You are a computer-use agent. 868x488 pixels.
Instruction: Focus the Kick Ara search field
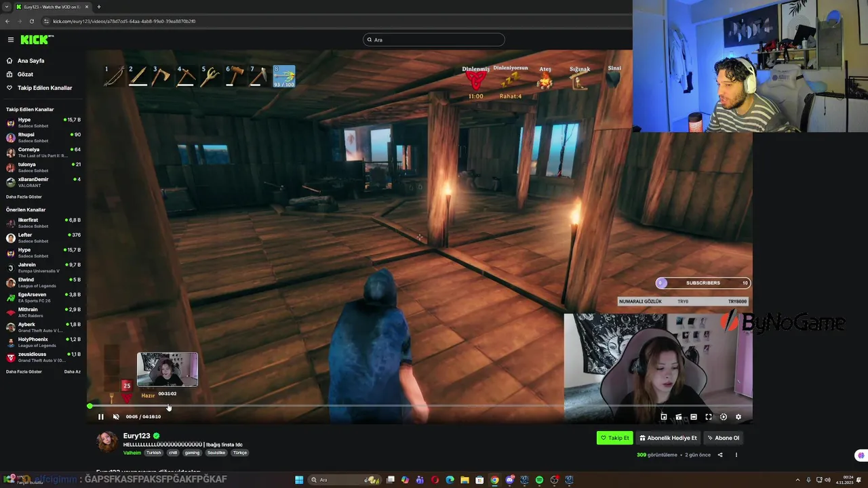click(434, 40)
